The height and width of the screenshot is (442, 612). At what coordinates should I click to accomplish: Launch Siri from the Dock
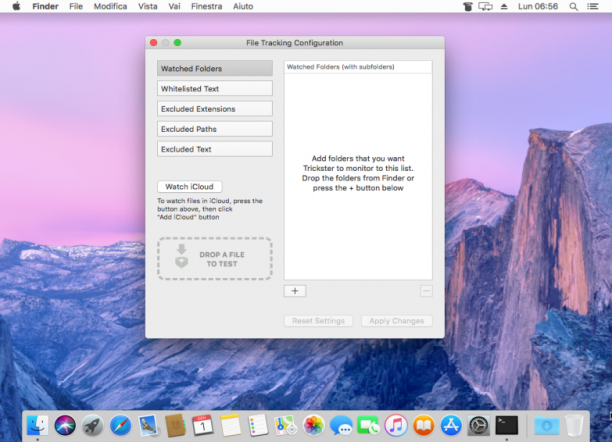point(65,425)
